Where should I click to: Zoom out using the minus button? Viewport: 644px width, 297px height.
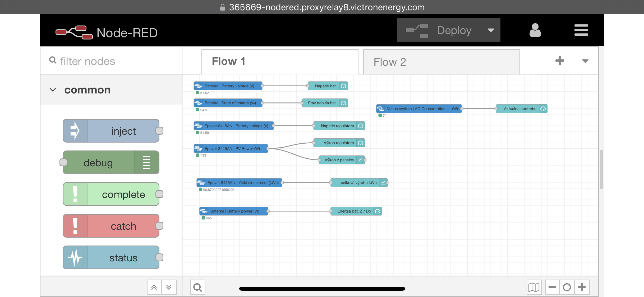[552, 287]
